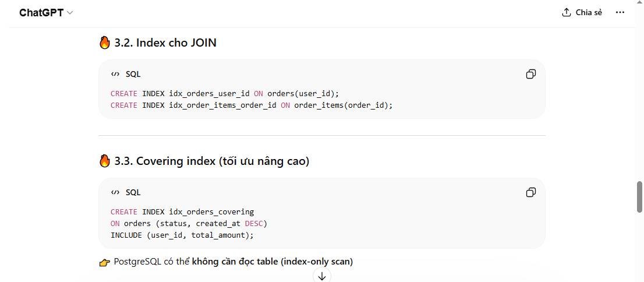
Task: Click the Chia sẻ share button
Action: pyautogui.click(x=582, y=12)
